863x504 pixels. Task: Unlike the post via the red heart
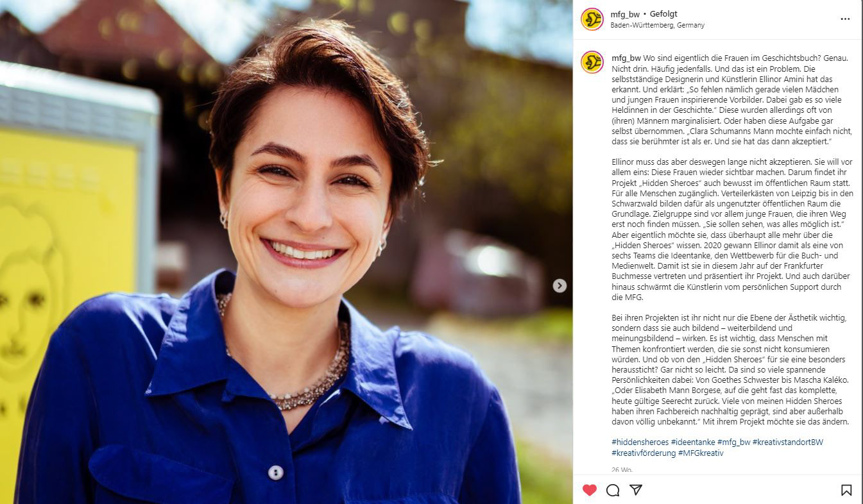pos(590,490)
